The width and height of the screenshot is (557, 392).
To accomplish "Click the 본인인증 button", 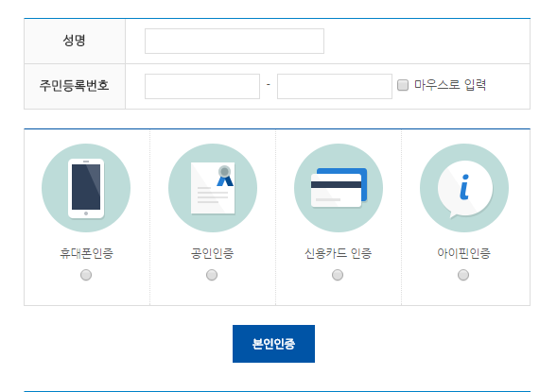I will point(273,344).
